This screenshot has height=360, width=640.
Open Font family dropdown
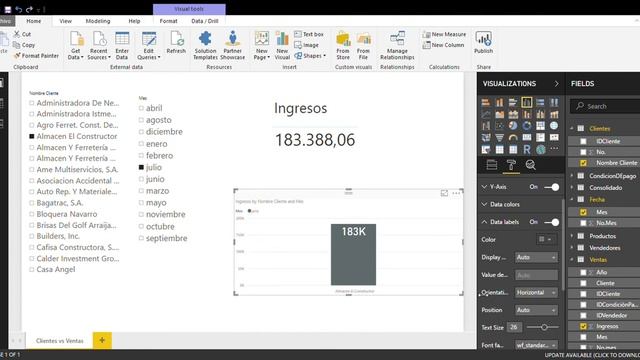[x=536, y=345]
